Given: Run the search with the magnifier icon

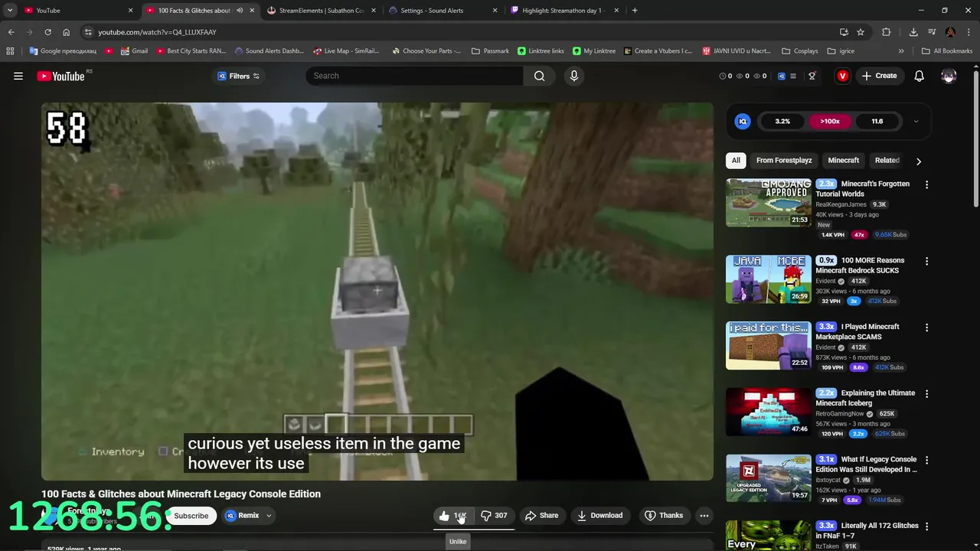Looking at the screenshot, I should 540,76.
